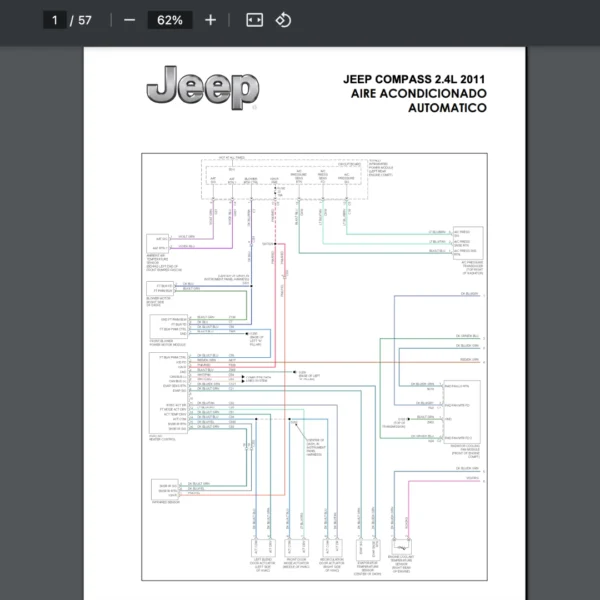Click the 62% zoom level field
The width and height of the screenshot is (600, 600).
[169, 20]
